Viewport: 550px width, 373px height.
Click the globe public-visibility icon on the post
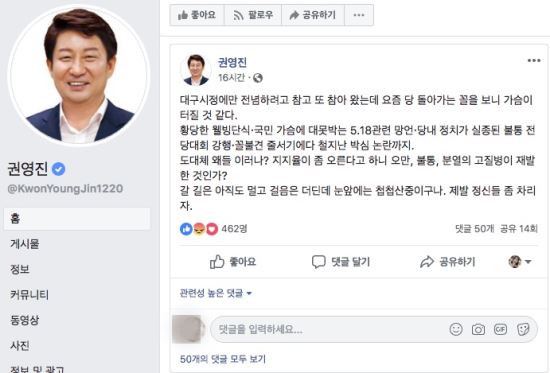point(258,78)
